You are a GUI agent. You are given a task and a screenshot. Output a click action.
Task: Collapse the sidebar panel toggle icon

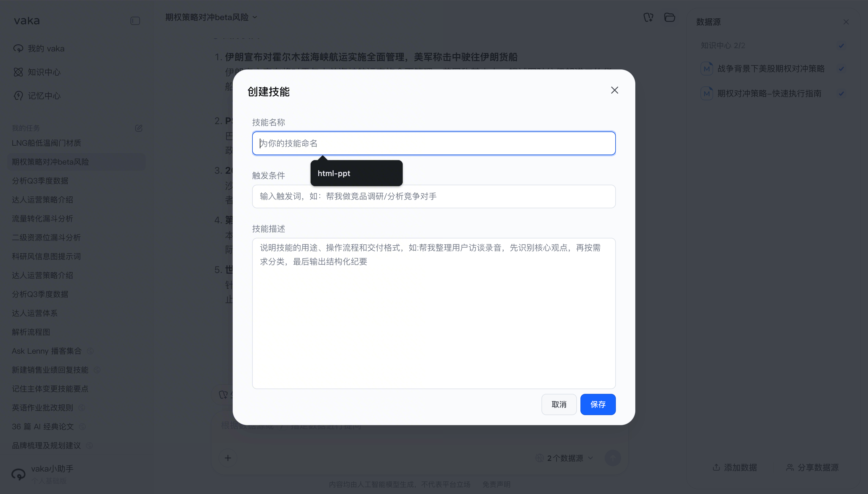coord(135,21)
